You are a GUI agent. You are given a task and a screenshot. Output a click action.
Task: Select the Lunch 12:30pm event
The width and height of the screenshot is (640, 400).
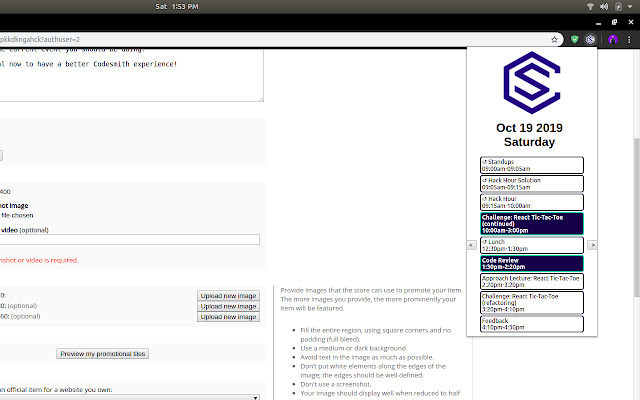click(x=532, y=245)
